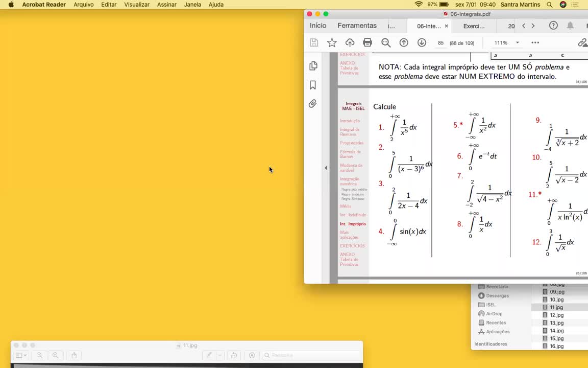Close the 06-Inte... document tab

click(x=446, y=26)
